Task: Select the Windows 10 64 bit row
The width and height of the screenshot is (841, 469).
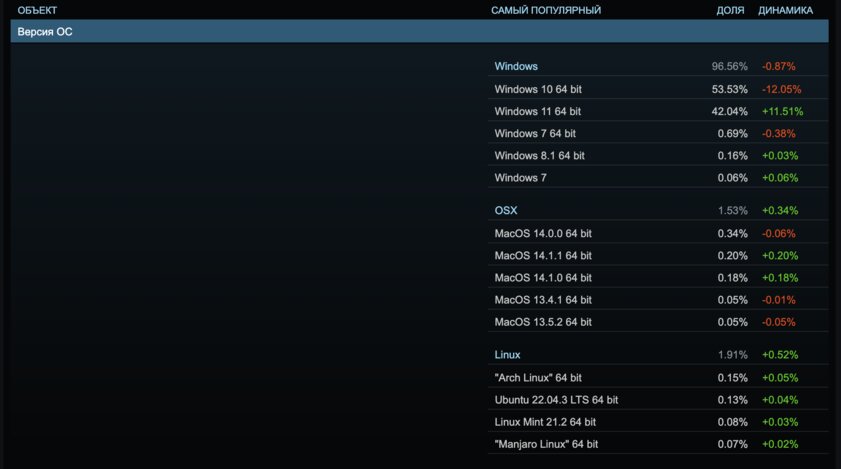Action: coord(658,89)
